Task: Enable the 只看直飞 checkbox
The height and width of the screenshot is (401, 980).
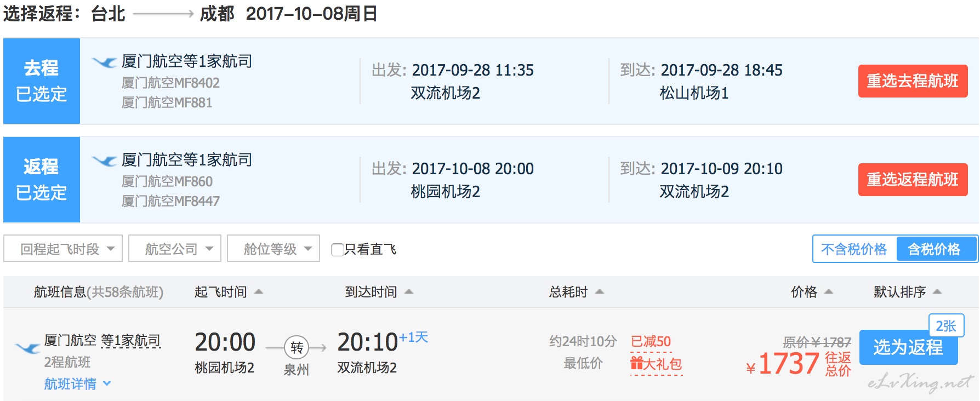Action: click(x=338, y=250)
